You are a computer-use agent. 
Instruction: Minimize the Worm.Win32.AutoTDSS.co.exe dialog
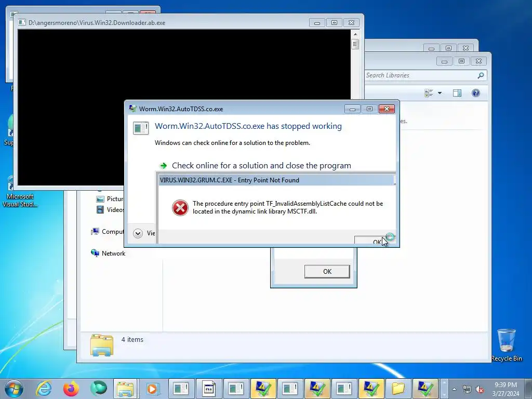[x=352, y=109]
